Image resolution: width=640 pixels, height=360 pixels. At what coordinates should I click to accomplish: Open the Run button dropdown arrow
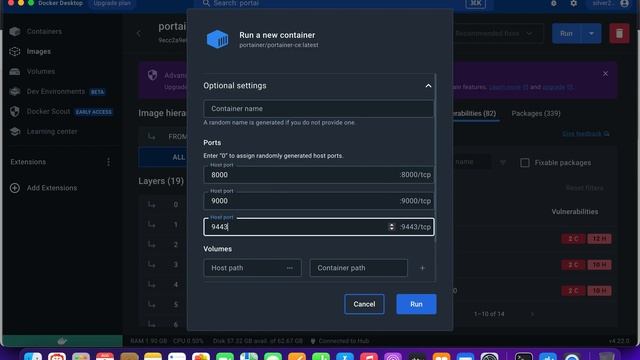coord(591,33)
